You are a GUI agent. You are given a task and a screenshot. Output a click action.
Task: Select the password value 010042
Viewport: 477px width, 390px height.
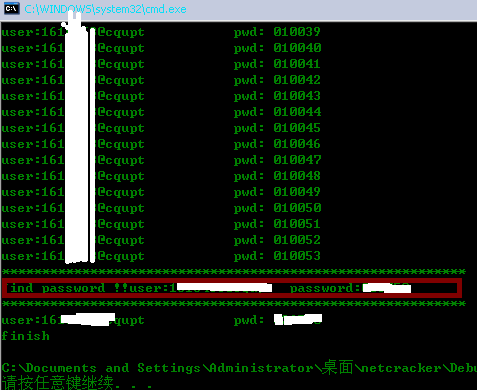[297, 80]
